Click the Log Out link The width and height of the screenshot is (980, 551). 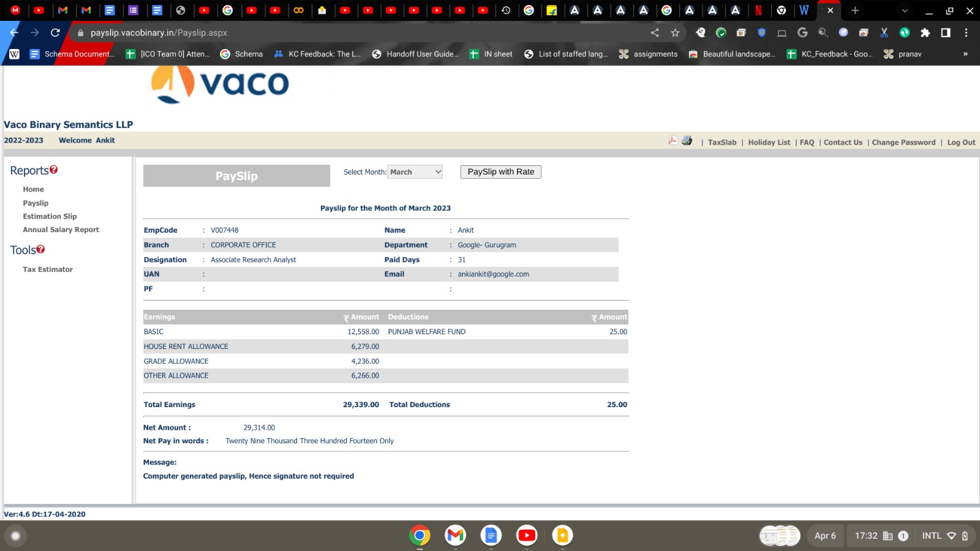tap(961, 143)
